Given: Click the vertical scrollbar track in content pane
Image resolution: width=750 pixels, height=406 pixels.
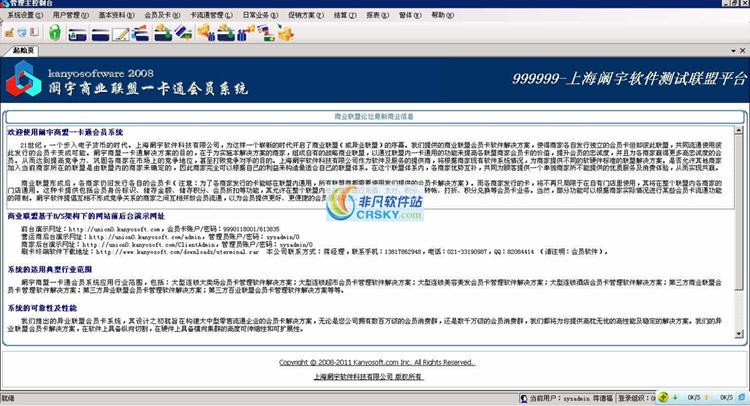Looking at the screenshot, I should [739, 232].
